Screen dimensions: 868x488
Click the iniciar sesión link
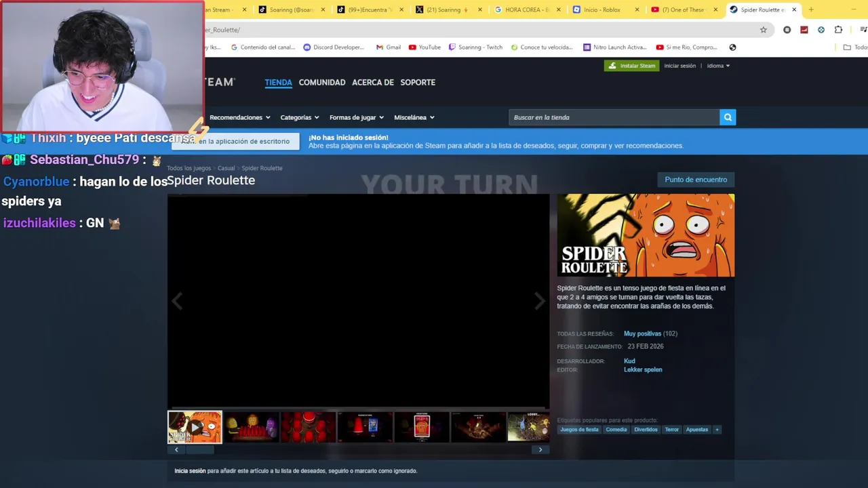coord(680,66)
